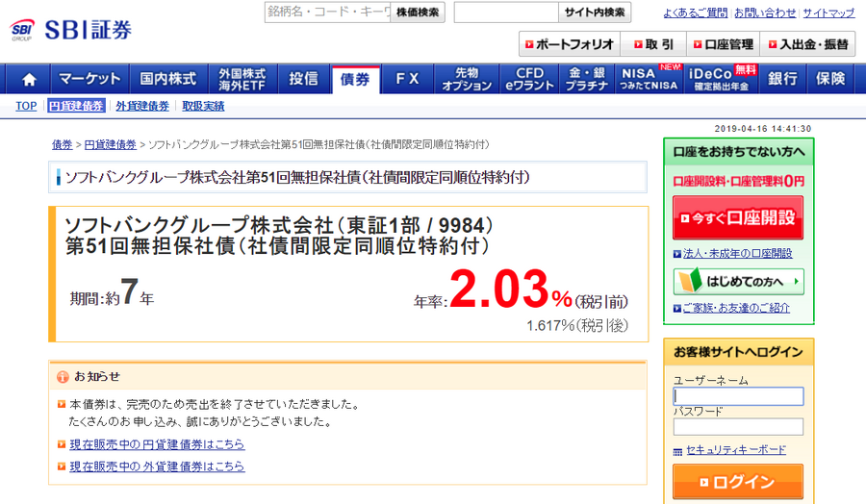
Task: Open the 保険 tab
Action: tap(830, 79)
